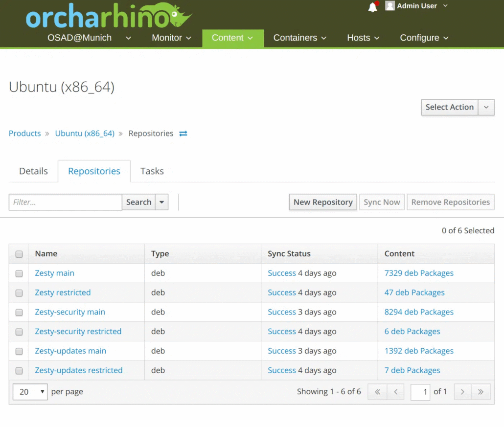504x427 pixels.
Task: Go to next page arrow
Action: (x=463, y=392)
